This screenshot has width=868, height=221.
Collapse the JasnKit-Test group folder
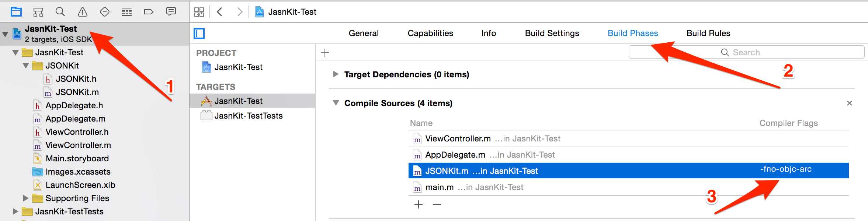point(15,53)
